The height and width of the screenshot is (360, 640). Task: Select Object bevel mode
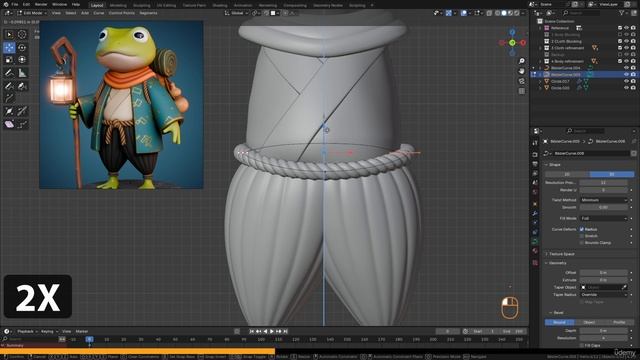tap(589, 322)
